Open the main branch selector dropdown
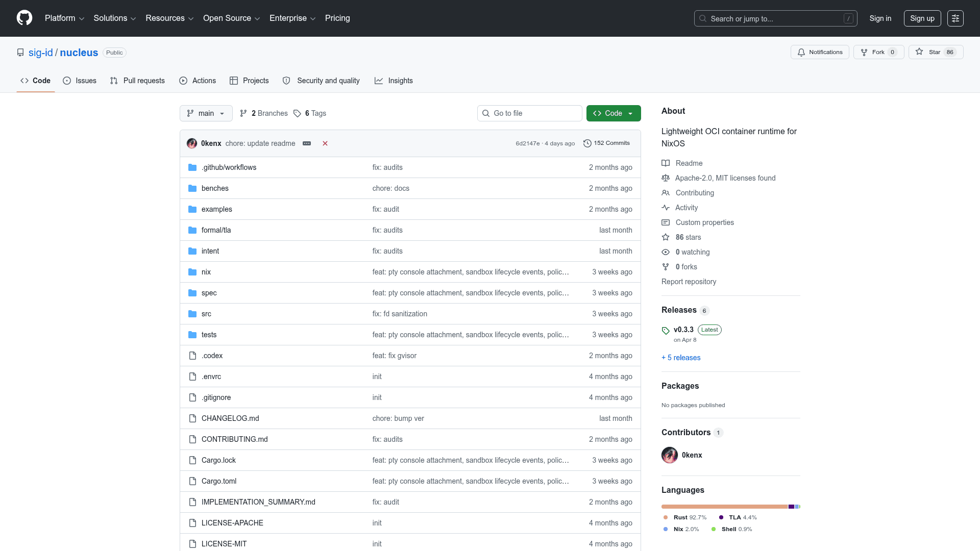This screenshot has width=980, height=551. (x=206, y=113)
